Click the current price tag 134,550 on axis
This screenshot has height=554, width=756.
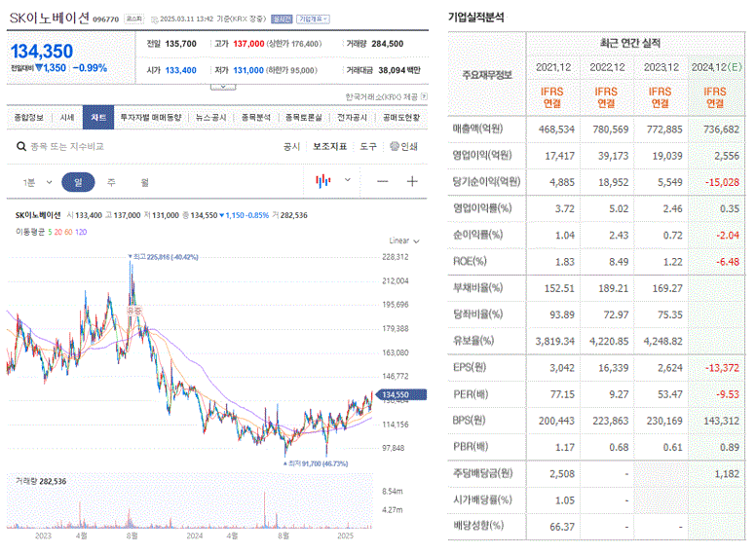click(400, 395)
